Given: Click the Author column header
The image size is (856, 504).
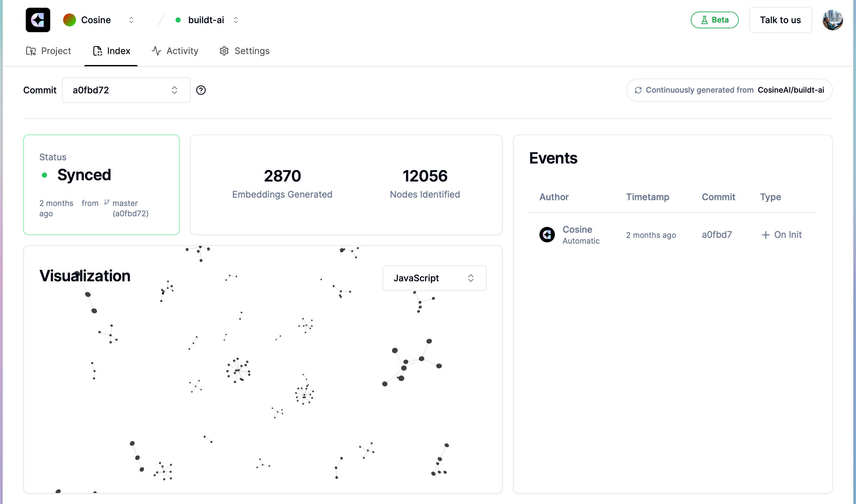Looking at the screenshot, I should 554,197.
